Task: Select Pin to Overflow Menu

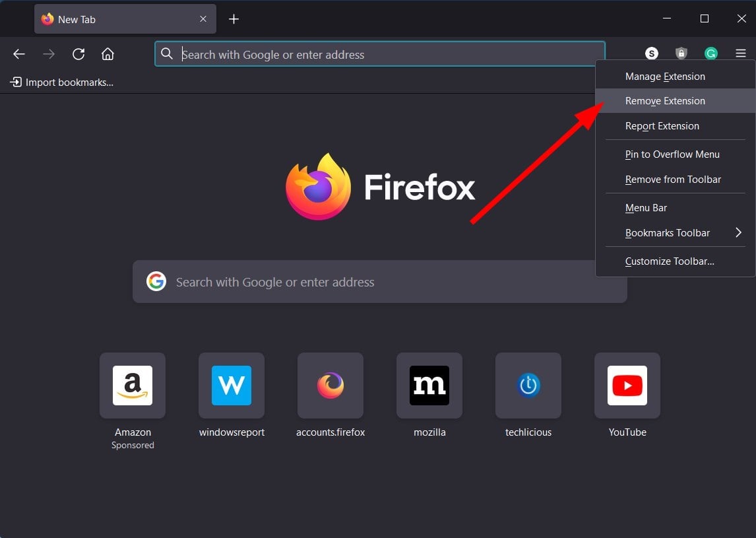Action: [x=675, y=154]
